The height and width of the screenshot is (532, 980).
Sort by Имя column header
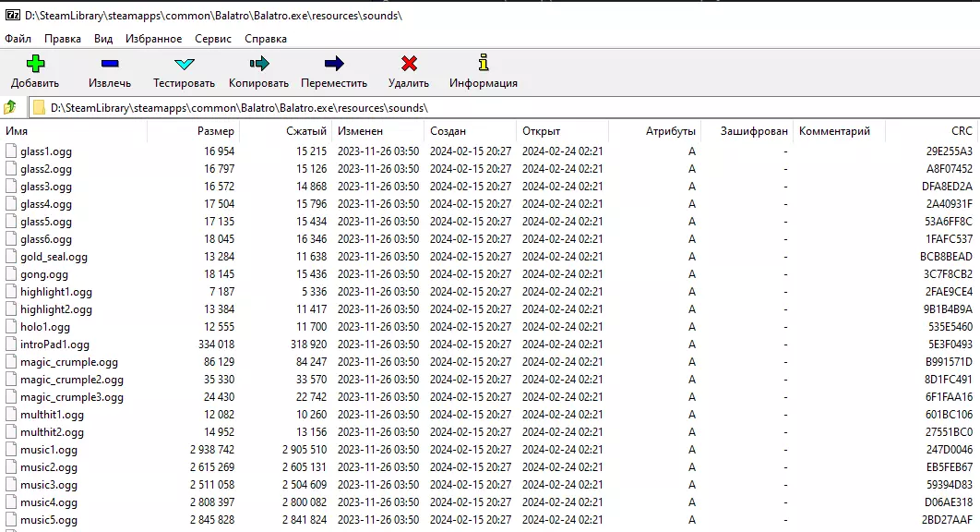point(74,131)
